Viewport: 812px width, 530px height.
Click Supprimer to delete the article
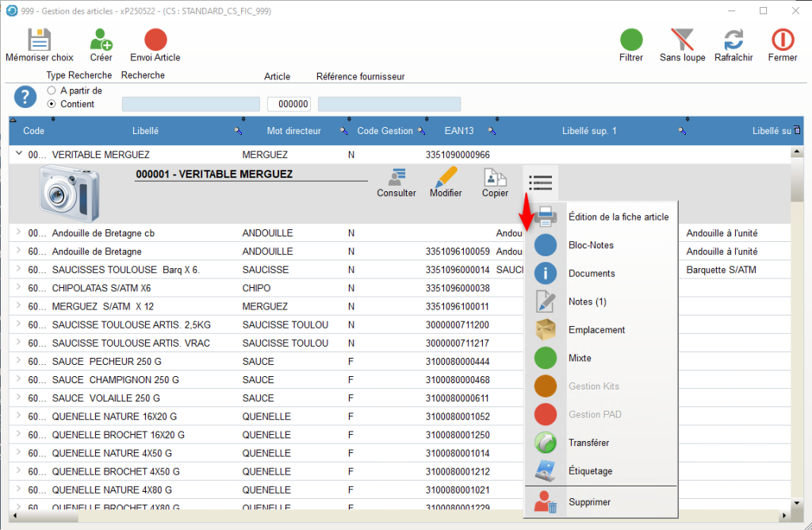tap(589, 502)
